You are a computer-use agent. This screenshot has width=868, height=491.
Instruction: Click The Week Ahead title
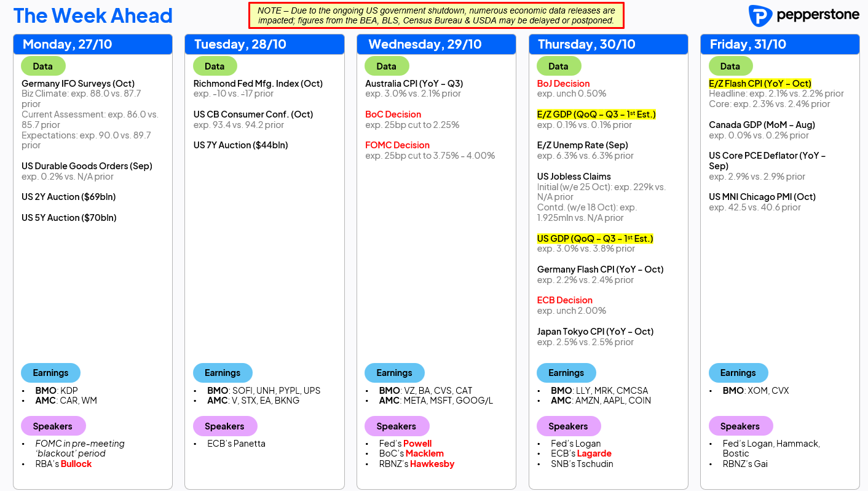click(93, 16)
